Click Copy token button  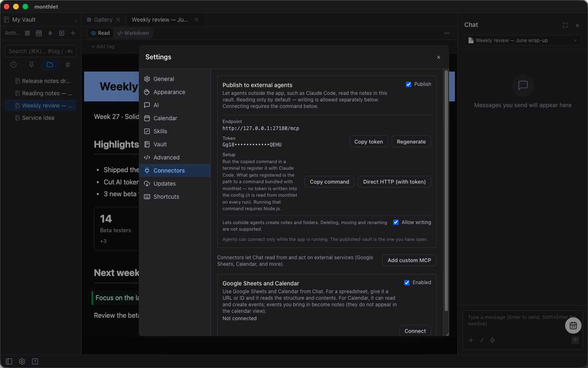369,141
